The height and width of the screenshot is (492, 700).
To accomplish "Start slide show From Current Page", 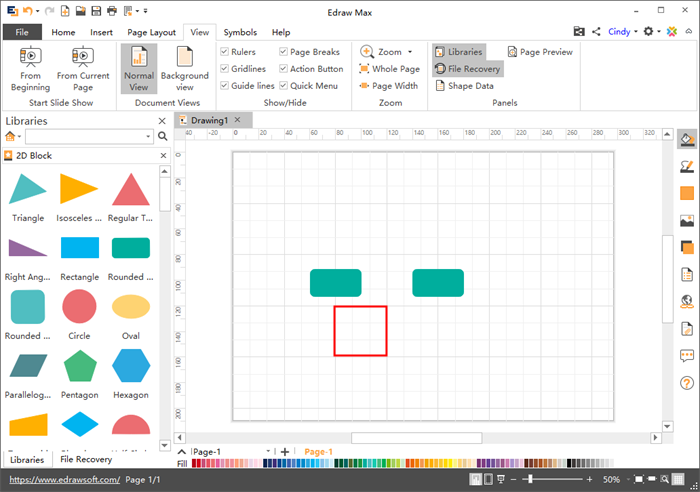I will tap(83, 69).
